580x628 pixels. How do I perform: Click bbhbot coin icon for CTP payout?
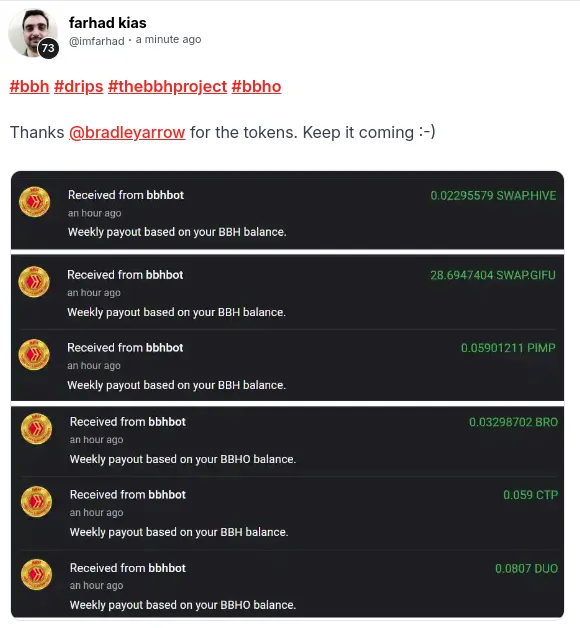point(36,502)
